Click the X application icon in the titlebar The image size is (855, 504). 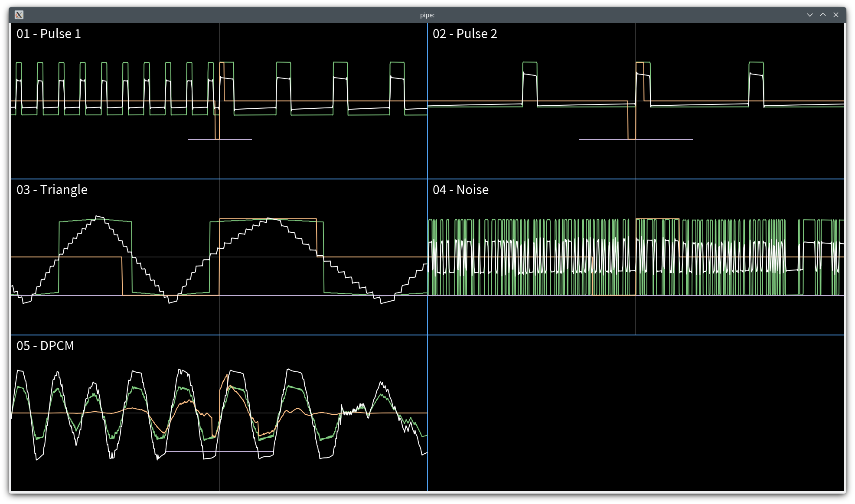pos(19,15)
